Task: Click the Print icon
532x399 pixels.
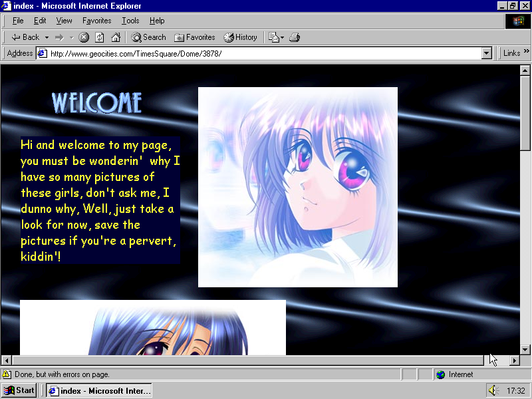Action: (295, 37)
